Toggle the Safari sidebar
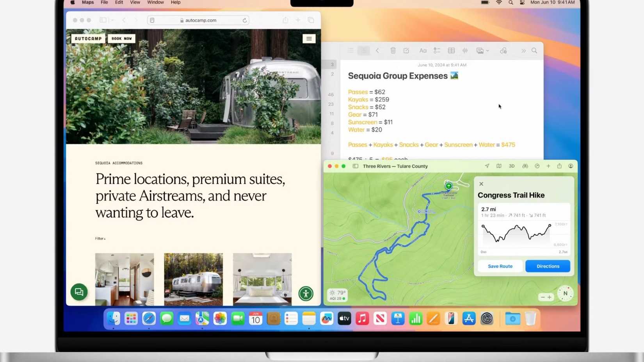Screen dimensions: 644x362 pyautogui.click(x=103, y=20)
